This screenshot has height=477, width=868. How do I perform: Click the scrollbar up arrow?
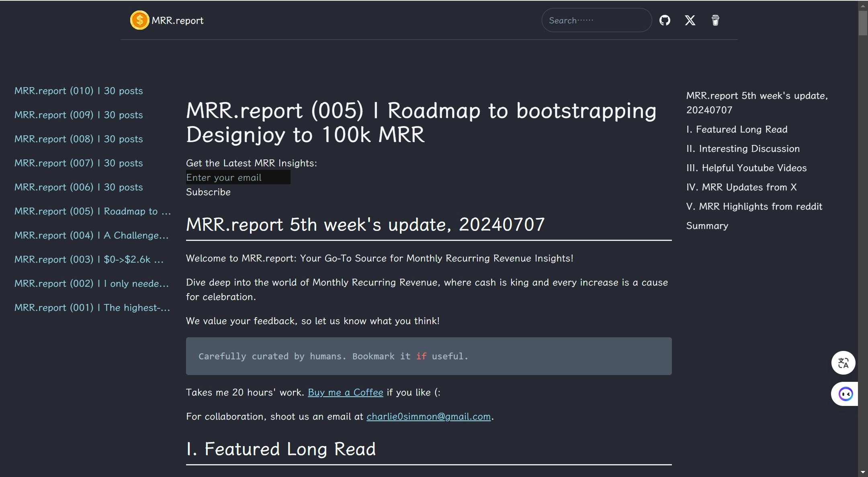863,6
